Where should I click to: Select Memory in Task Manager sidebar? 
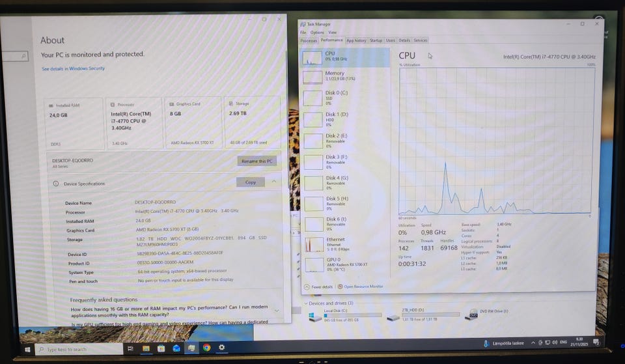tap(345, 76)
